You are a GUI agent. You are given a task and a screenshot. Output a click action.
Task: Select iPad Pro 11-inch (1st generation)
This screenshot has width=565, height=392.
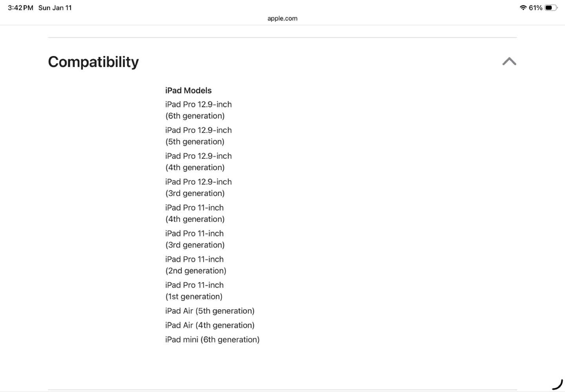tap(194, 291)
